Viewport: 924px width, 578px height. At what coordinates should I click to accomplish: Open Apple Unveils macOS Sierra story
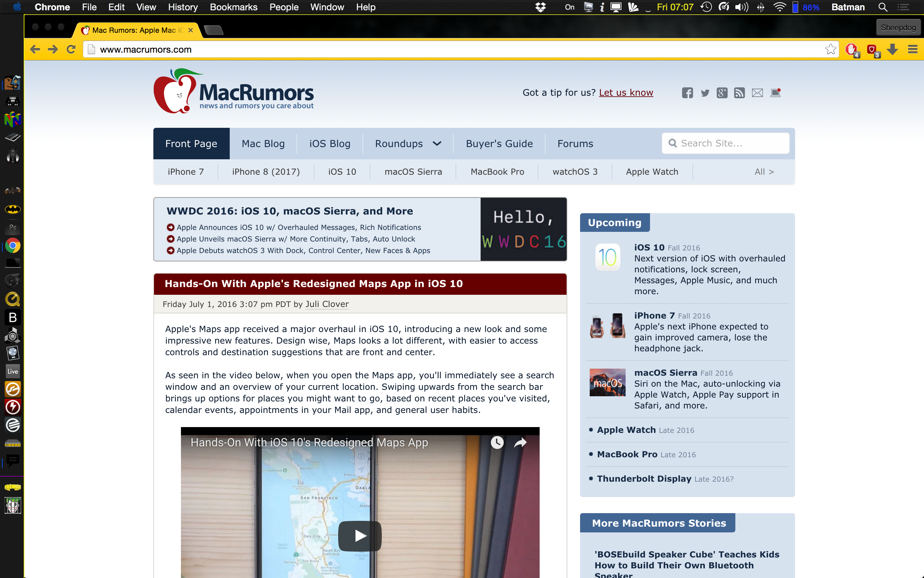[x=295, y=239]
